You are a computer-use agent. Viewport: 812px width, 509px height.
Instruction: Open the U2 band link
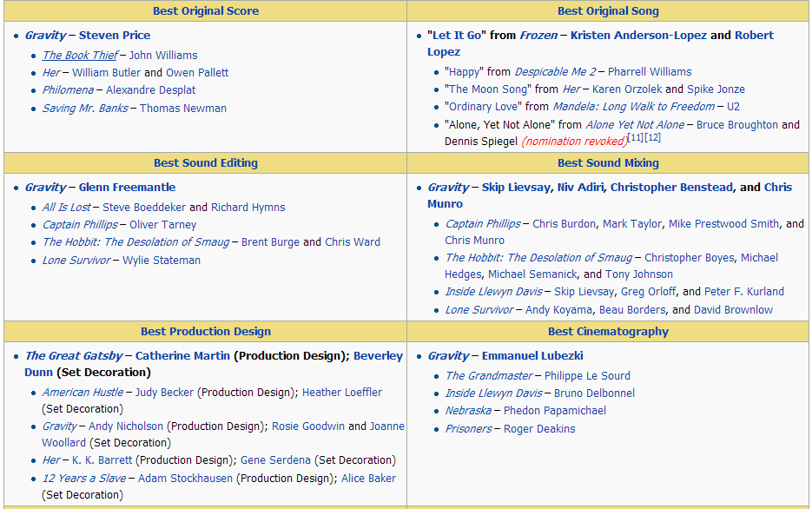pyautogui.click(x=733, y=107)
